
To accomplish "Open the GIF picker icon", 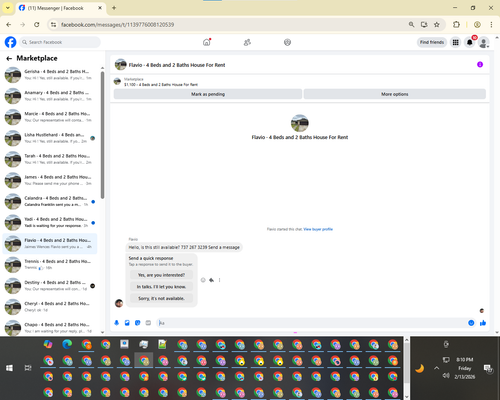I will [x=148, y=323].
